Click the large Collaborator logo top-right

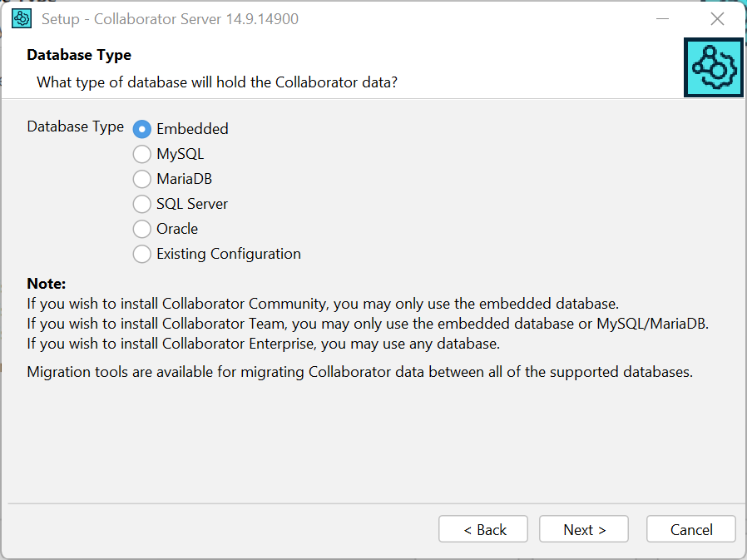coord(713,67)
